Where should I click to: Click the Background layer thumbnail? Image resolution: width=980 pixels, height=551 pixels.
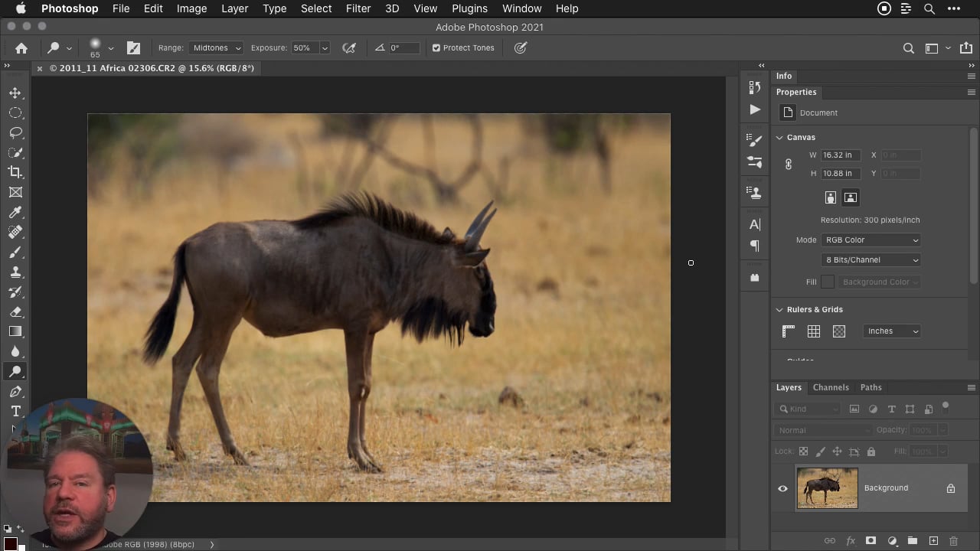coord(828,488)
